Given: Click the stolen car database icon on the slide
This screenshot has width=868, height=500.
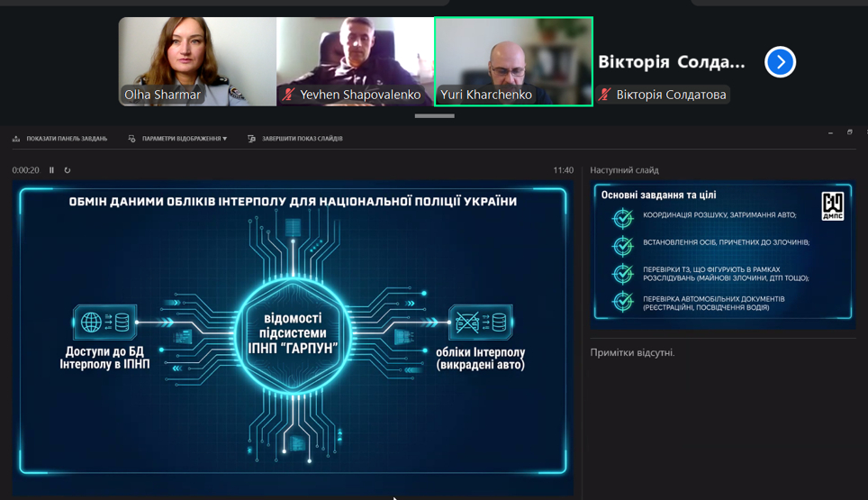Looking at the screenshot, I should click(481, 322).
